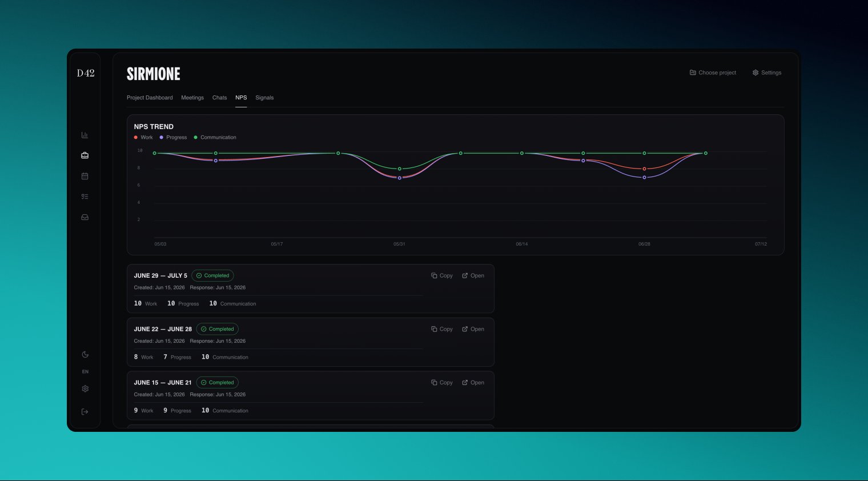
Task: Open the calendar sidebar icon
Action: 85,176
